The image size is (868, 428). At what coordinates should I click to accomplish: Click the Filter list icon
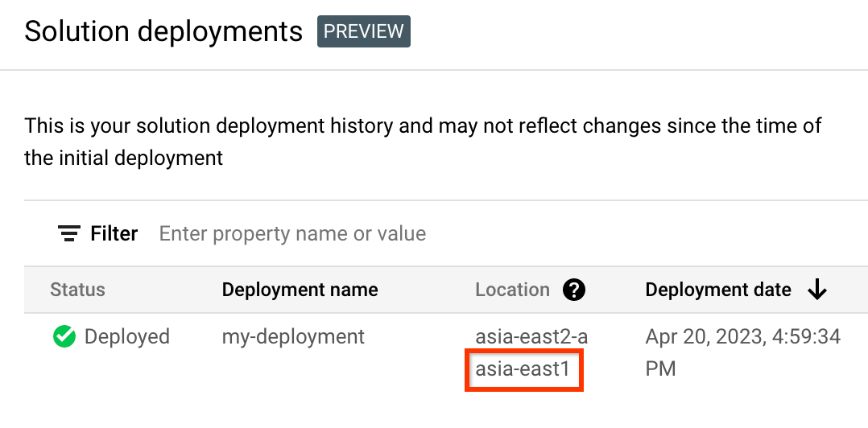click(x=69, y=234)
